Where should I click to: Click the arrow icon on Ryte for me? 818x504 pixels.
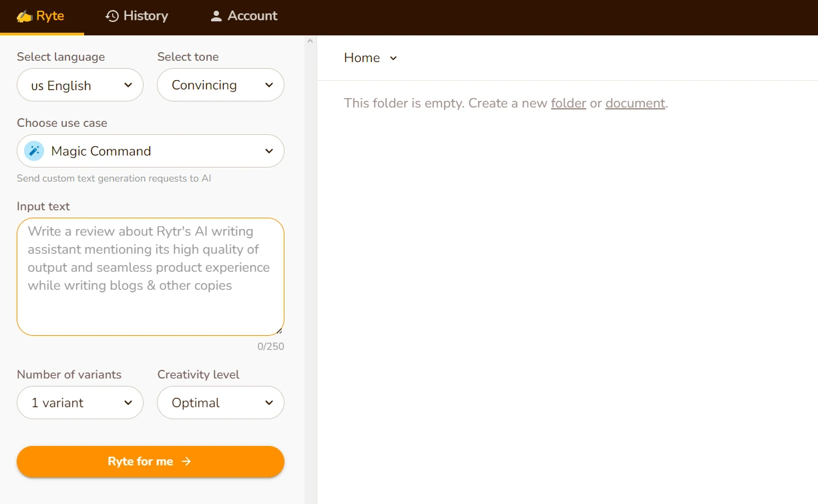click(186, 461)
